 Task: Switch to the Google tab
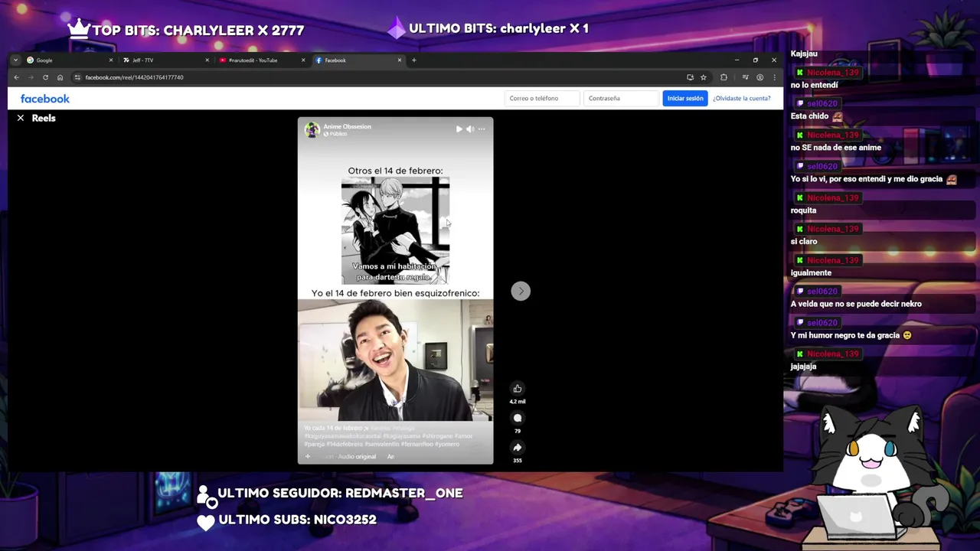(x=69, y=60)
